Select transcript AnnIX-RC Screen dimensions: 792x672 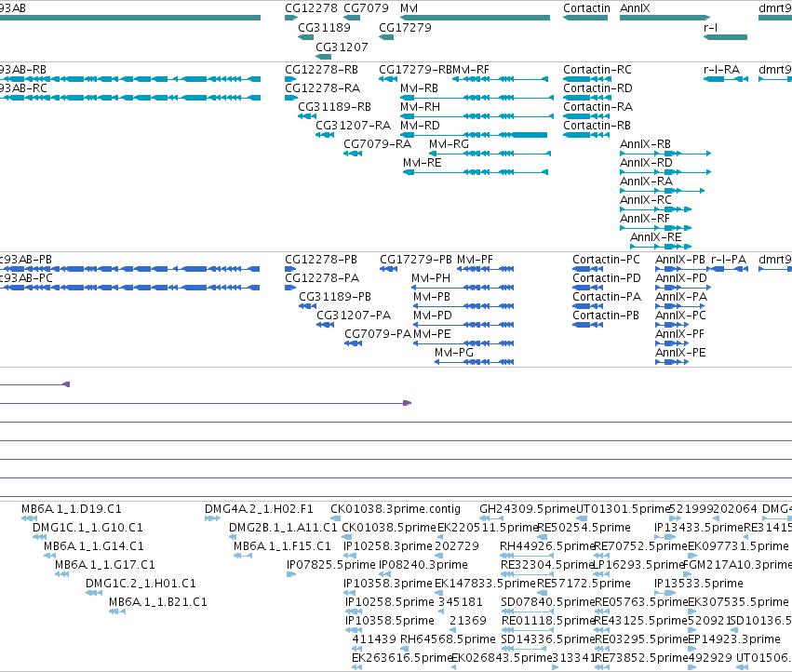[646, 201]
